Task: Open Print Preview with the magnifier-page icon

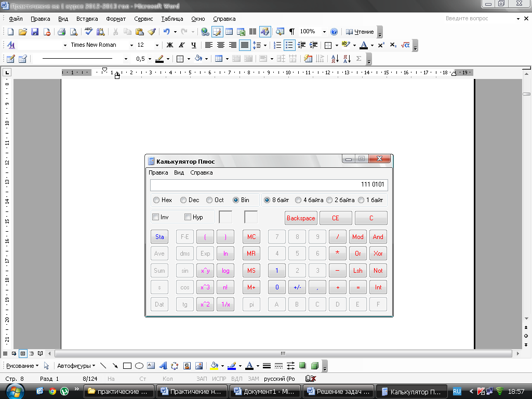Action: click(73, 32)
